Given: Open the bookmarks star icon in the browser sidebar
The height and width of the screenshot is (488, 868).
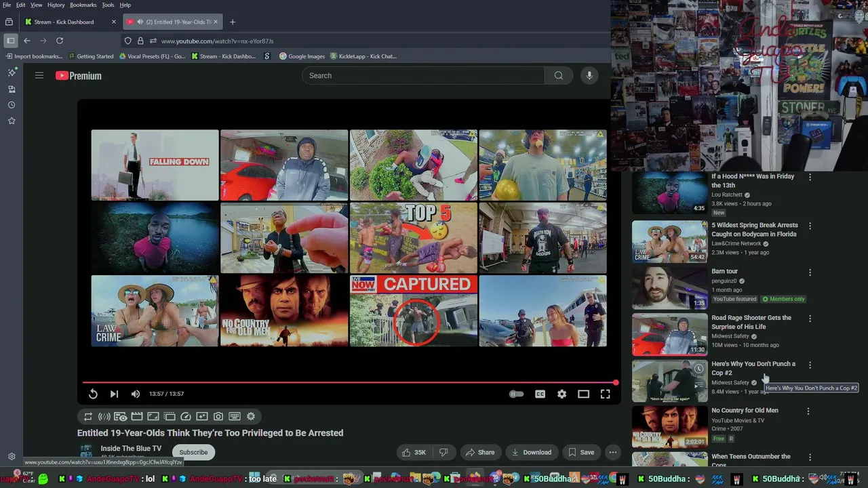Looking at the screenshot, I should (12, 121).
